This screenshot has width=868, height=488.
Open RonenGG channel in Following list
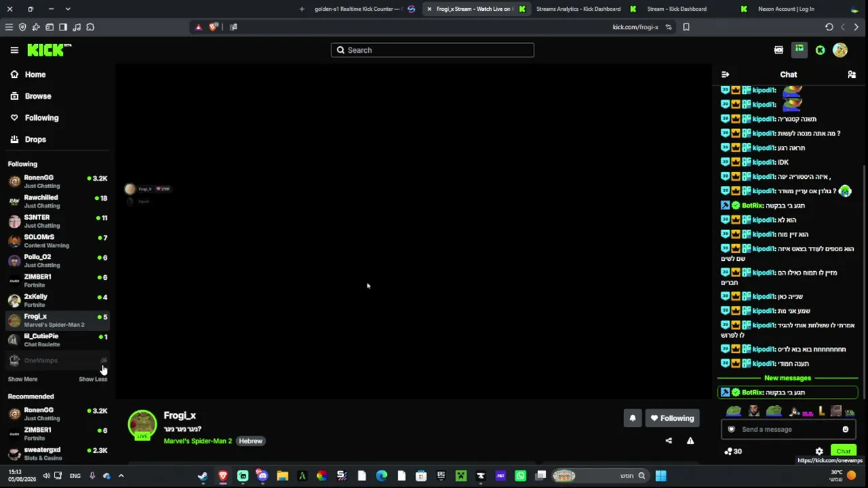point(58,182)
